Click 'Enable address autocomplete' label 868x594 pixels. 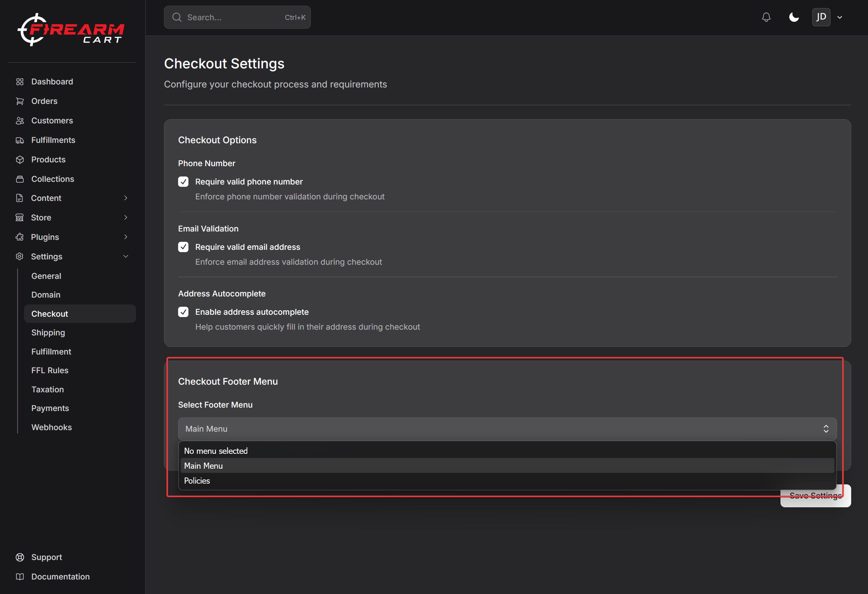tap(252, 312)
